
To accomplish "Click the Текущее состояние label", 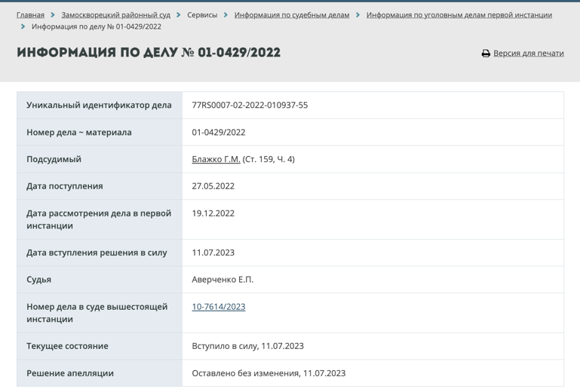I will (67, 346).
